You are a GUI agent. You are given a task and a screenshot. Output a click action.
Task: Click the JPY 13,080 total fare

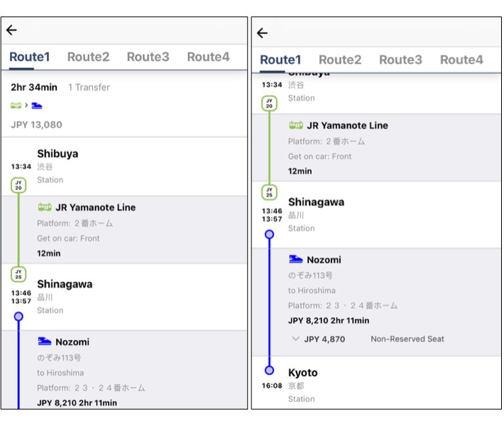pos(36,125)
